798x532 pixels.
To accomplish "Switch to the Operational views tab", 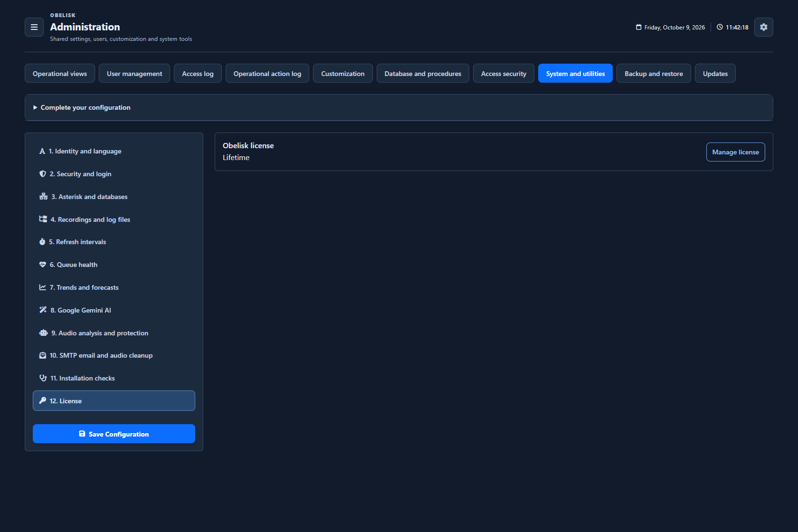I will (60, 74).
